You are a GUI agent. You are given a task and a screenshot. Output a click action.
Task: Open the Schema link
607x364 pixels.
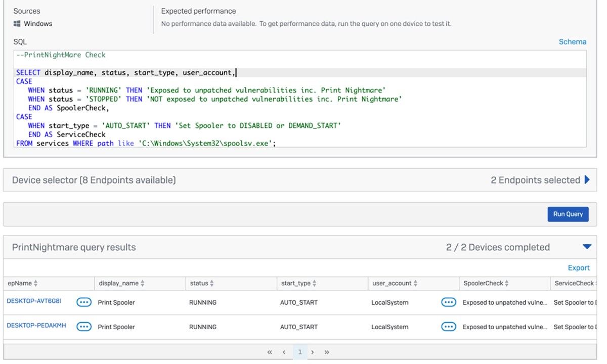click(x=572, y=42)
